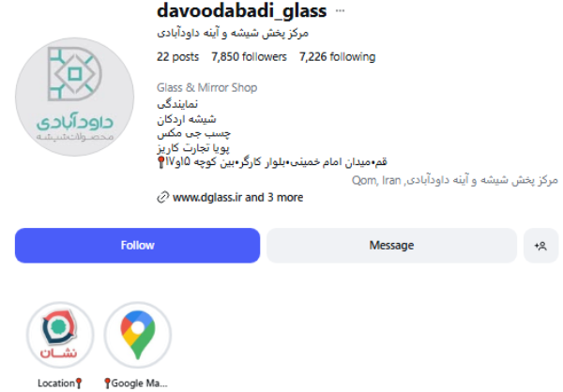
Task: Click the Google Ma... highlight label
Action: (x=136, y=384)
